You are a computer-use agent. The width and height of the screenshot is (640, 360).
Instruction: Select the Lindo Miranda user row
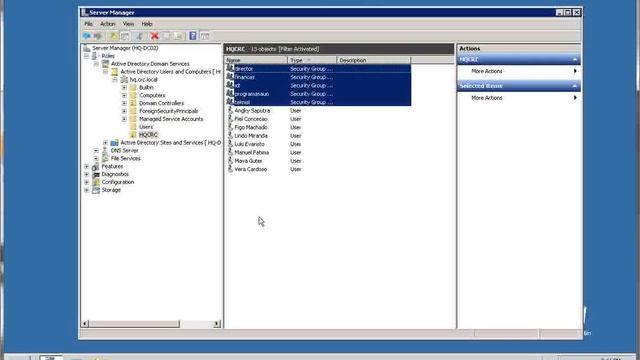pos(318,136)
